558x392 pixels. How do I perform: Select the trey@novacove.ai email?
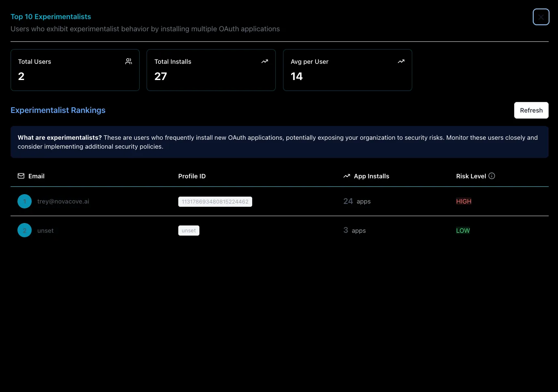tap(63, 201)
